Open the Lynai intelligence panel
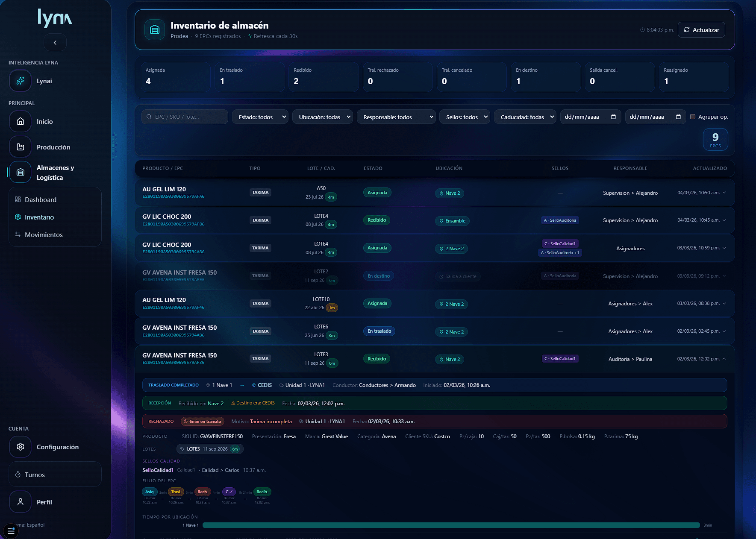Image resolution: width=756 pixels, height=539 pixels. tap(20, 81)
